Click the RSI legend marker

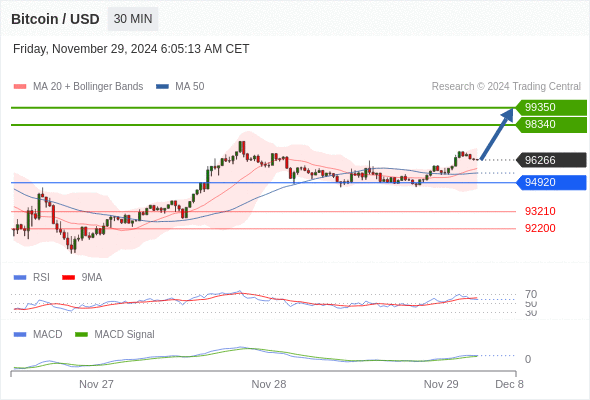click(x=20, y=278)
